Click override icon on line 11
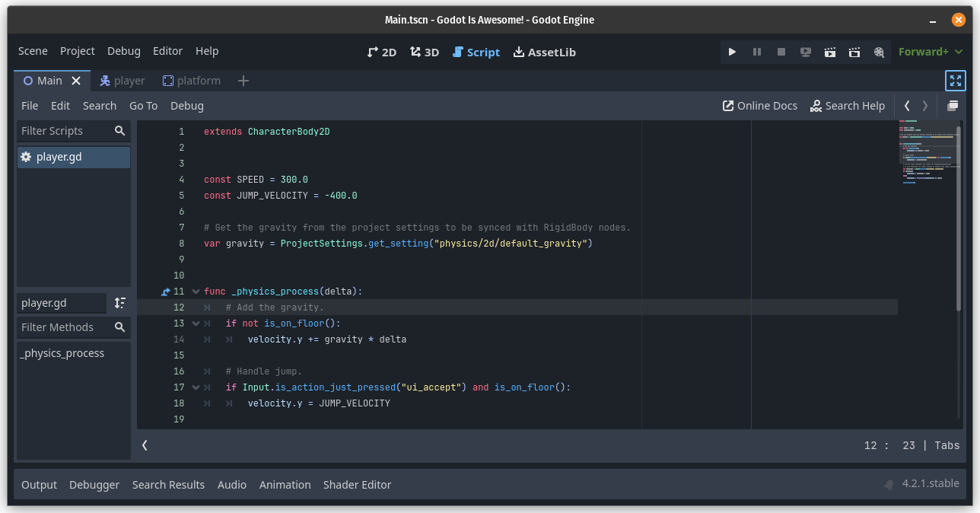Viewport: 980px width, 513px height. (166, 292)
